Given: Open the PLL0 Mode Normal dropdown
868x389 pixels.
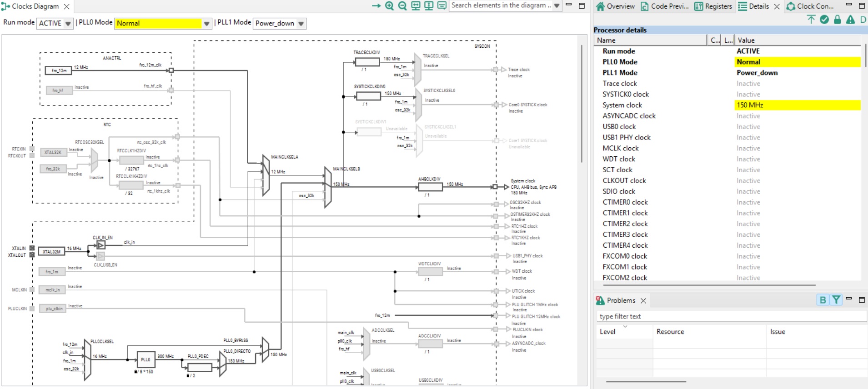Looking at the screenshot, I should (163, 23).
